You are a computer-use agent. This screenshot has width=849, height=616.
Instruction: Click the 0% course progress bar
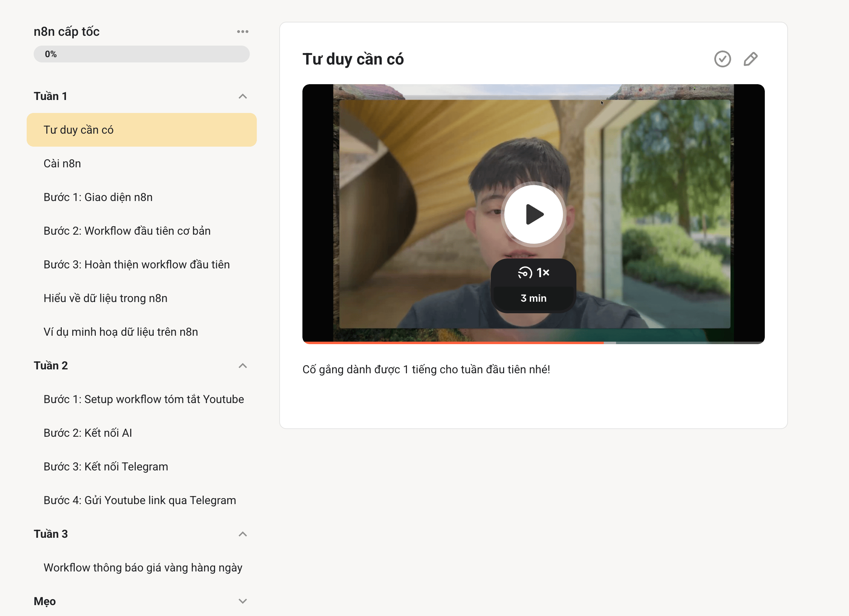pyautogui.click(x=141, y=54)
